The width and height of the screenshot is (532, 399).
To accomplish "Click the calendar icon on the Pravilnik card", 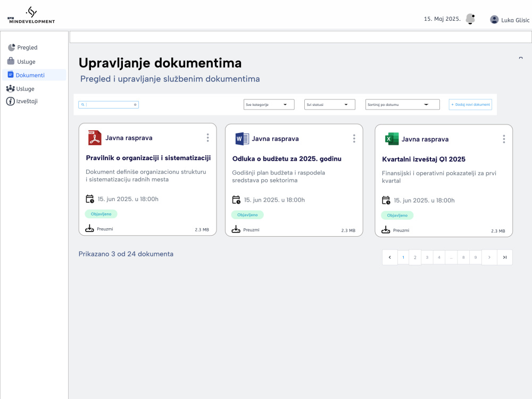I will (x=90, y=199).
